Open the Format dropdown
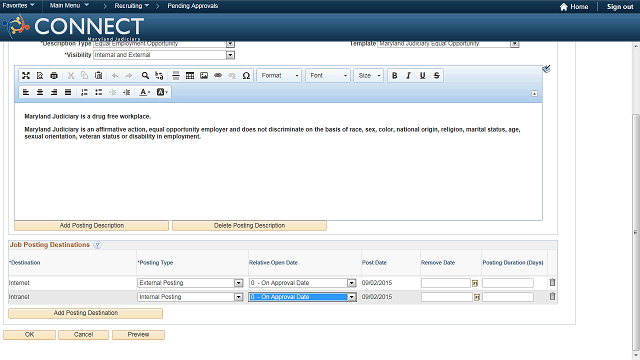This screenshot has height=360, width=640. (279, 76)
